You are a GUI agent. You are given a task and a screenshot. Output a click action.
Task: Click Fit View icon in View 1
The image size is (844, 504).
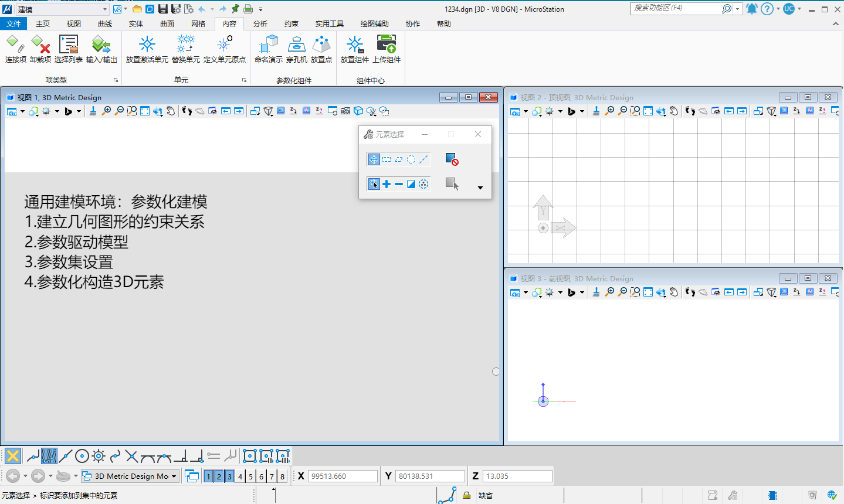tap(145, 111)
